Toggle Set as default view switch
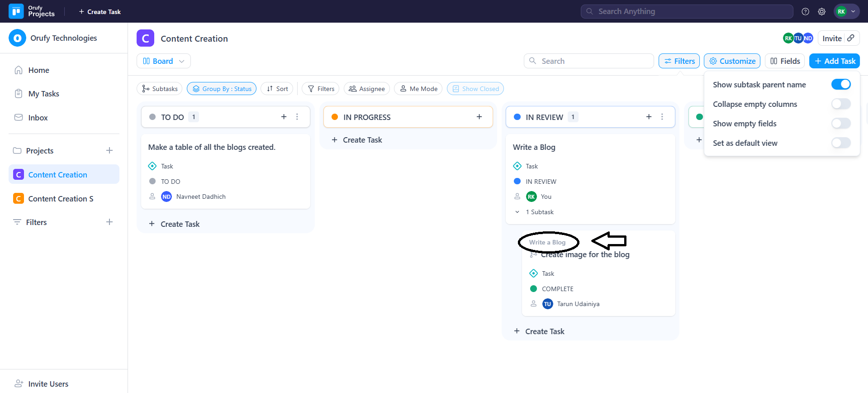Screen dimensions: 868x393 pos(840,143)
